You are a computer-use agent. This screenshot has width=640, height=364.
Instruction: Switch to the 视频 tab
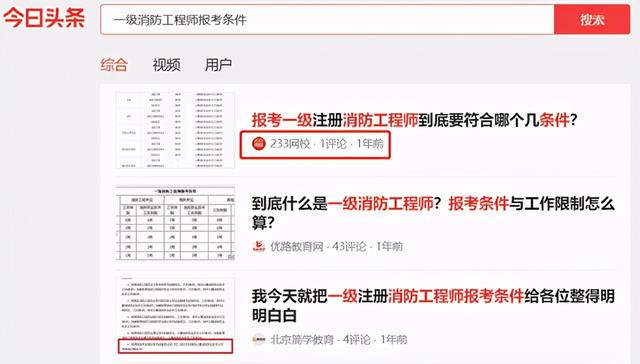[x=167, y=64]
